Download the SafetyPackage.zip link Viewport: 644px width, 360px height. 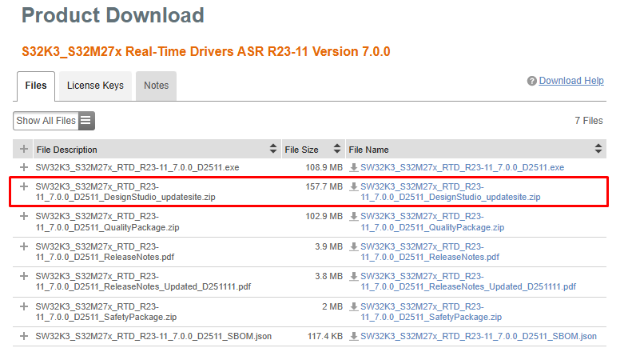431,312
